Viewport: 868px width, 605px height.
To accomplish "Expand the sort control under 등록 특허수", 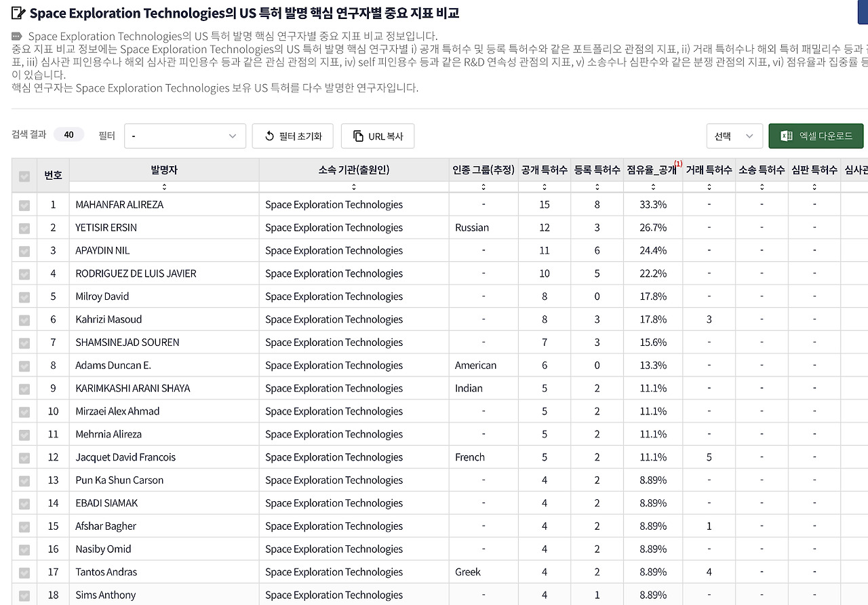I will pos(597,186).
